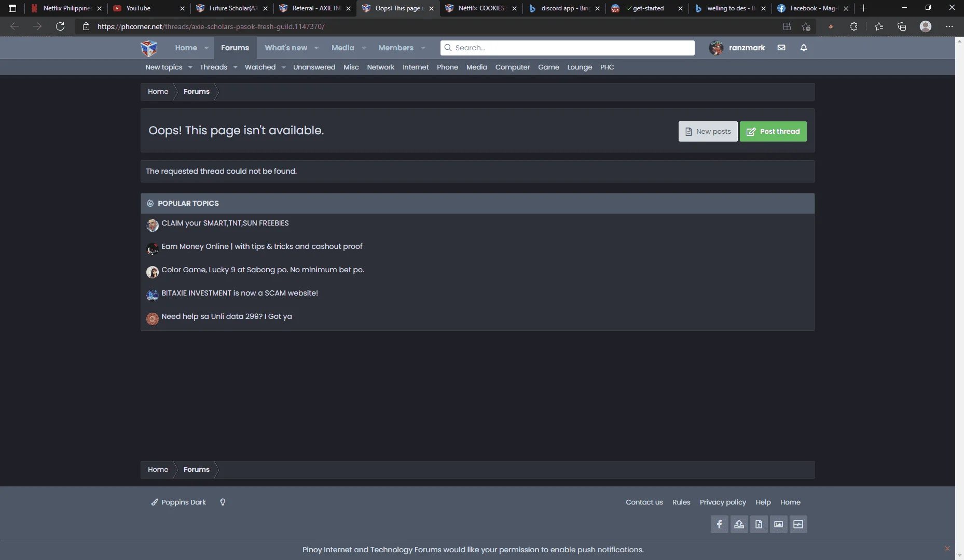Focus the forum Search field
964x560 pixels.
click(568, 48)
